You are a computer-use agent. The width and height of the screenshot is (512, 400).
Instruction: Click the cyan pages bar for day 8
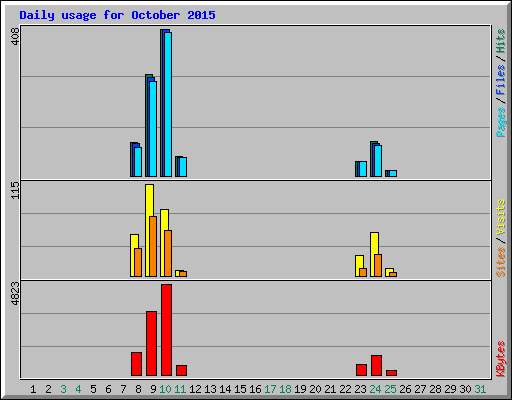click(138, 162)
